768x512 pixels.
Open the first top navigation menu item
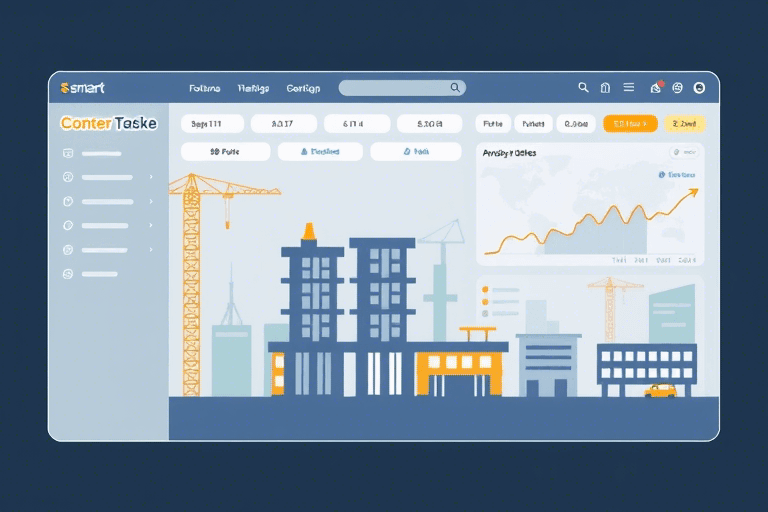coord(205,88)
